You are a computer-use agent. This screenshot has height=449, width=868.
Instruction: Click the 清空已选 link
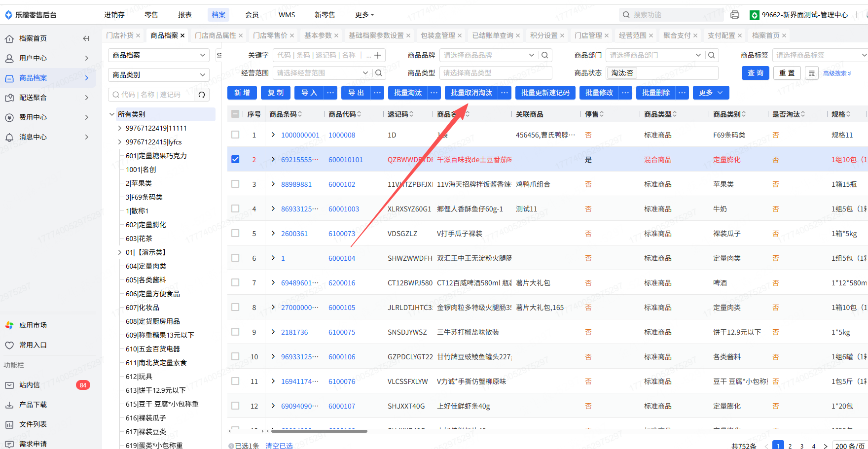click(279, 446)
